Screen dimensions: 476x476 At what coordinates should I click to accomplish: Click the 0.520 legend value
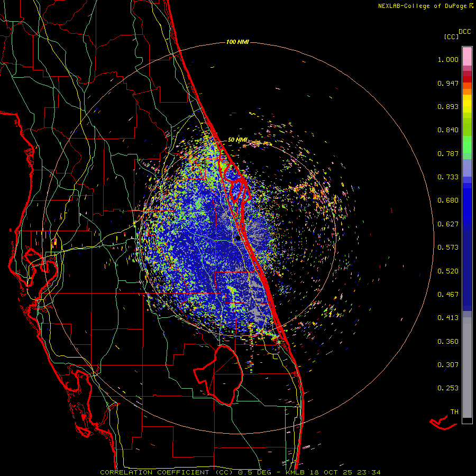point(448,271)
